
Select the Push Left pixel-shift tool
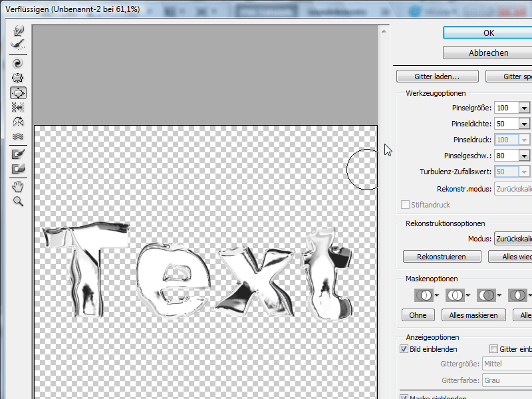click(x=18, y=108)
